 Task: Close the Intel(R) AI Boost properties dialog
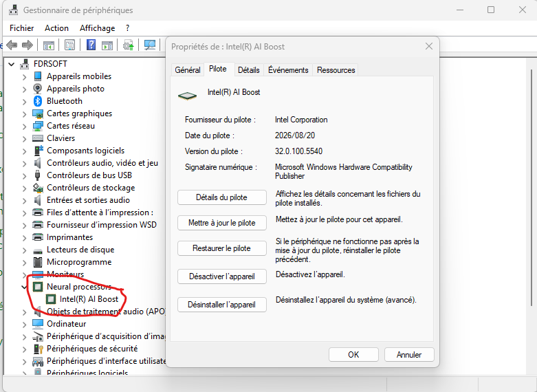pyautogui.click(x=429, y=46)
